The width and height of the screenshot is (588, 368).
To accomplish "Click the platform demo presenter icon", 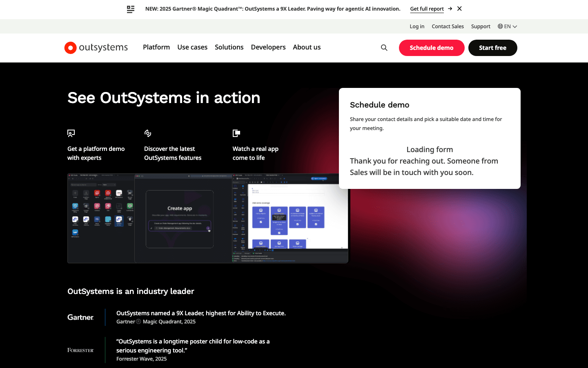I will tap(71, 133).
